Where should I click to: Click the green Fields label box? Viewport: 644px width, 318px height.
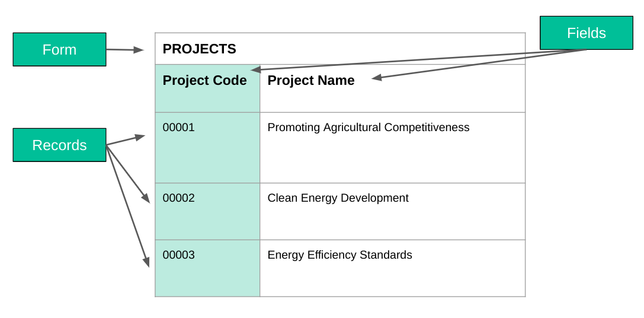click(586, 33)
